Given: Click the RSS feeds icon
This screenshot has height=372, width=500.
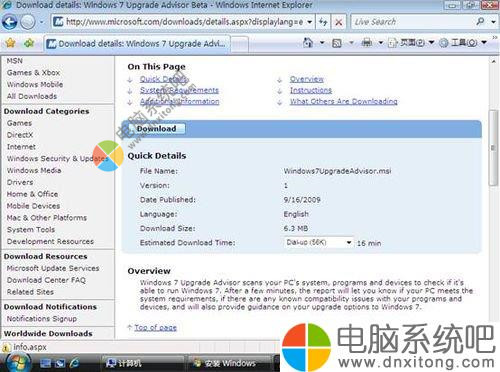Looking at the screenshot, I should pos(337,43).
